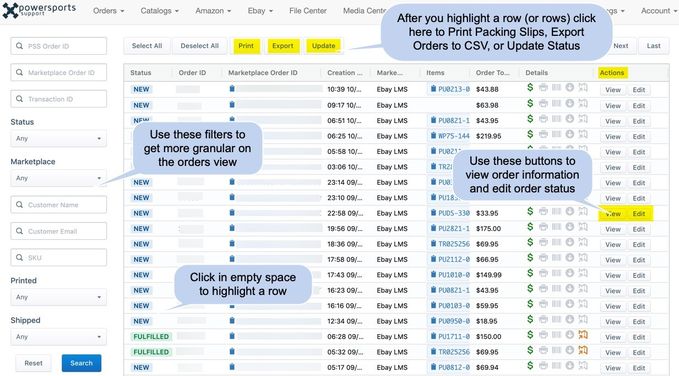Click the barcode icon for the $43.88 order

point(556,88)
